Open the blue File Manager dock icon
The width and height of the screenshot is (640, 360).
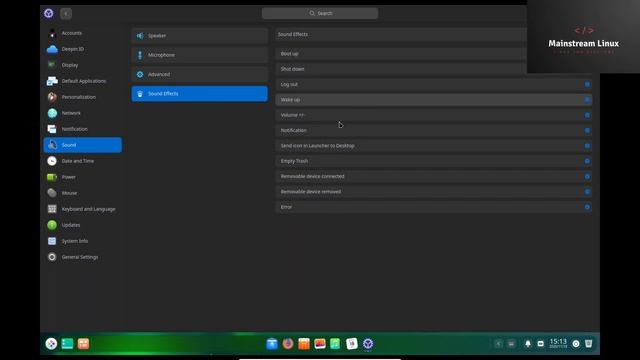tap(272, 344)
